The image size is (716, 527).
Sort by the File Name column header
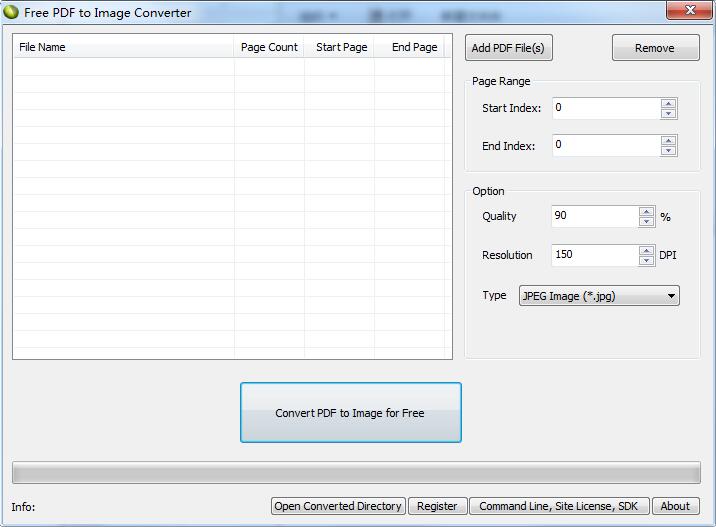[x=124, y=47]
